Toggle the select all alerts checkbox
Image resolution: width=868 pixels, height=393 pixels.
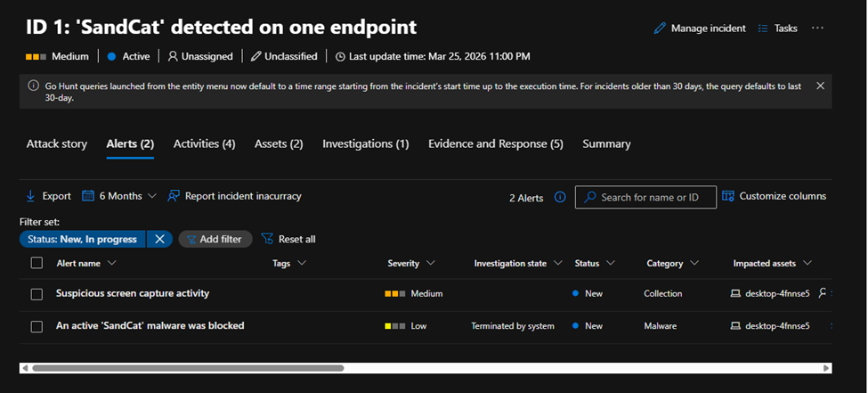pos(37,263)
